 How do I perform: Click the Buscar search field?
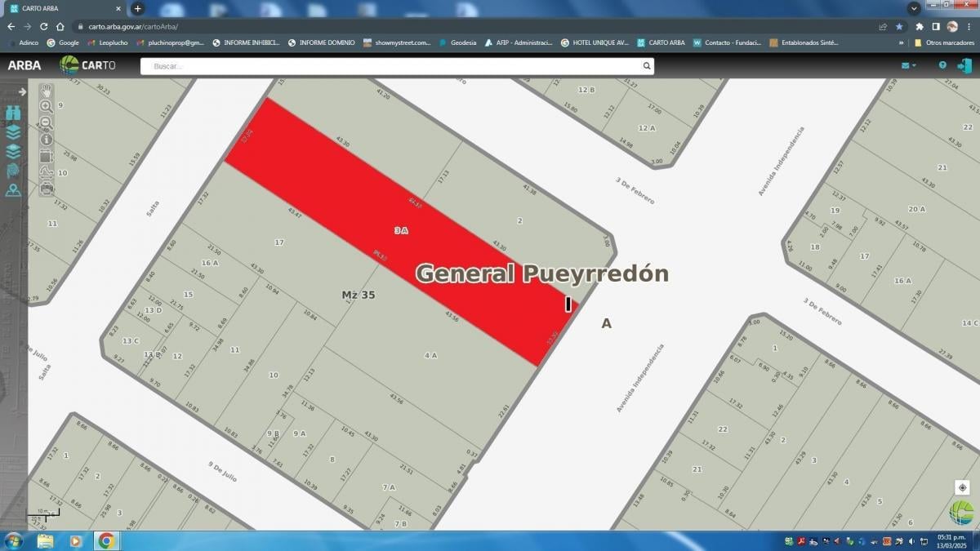pyautogui.click(x=397, y=66)
